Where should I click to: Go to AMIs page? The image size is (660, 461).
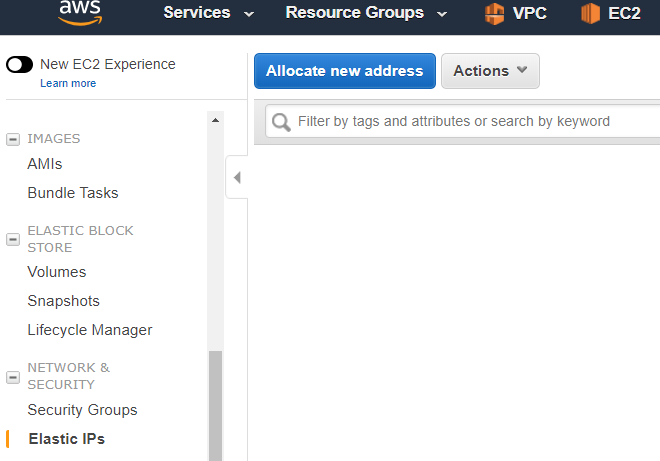[45, 164]
